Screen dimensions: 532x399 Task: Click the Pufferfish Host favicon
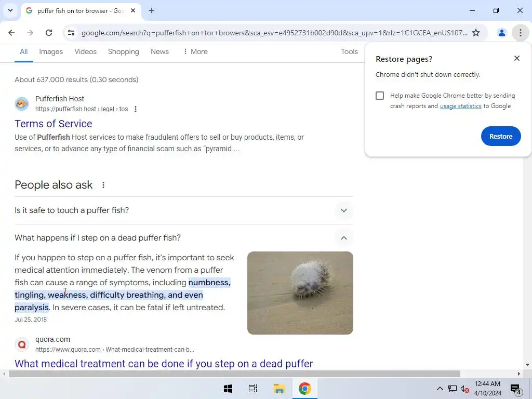22,103
